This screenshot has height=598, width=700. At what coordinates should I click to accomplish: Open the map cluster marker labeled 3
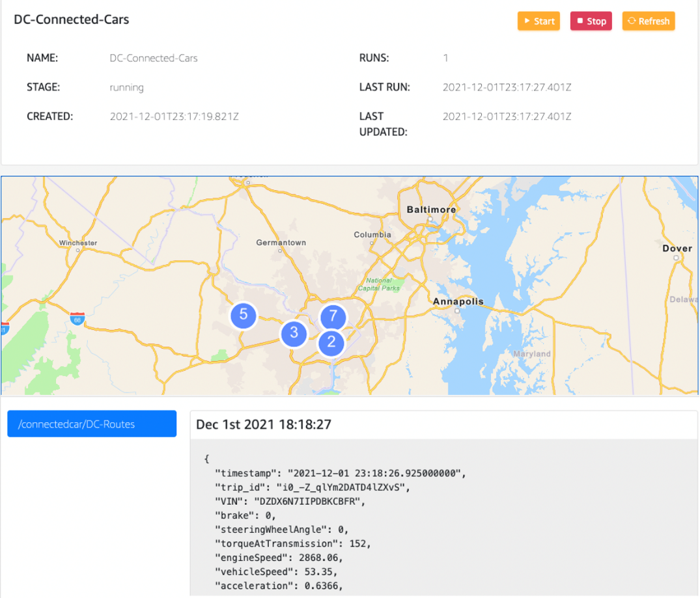(294, 333)
